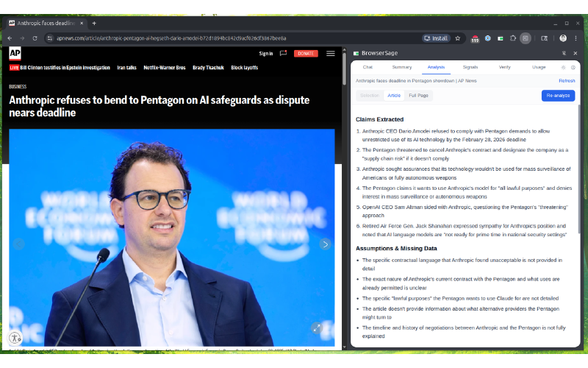
Task: Click the address bar URL
Action: click(x=171, y=38)
